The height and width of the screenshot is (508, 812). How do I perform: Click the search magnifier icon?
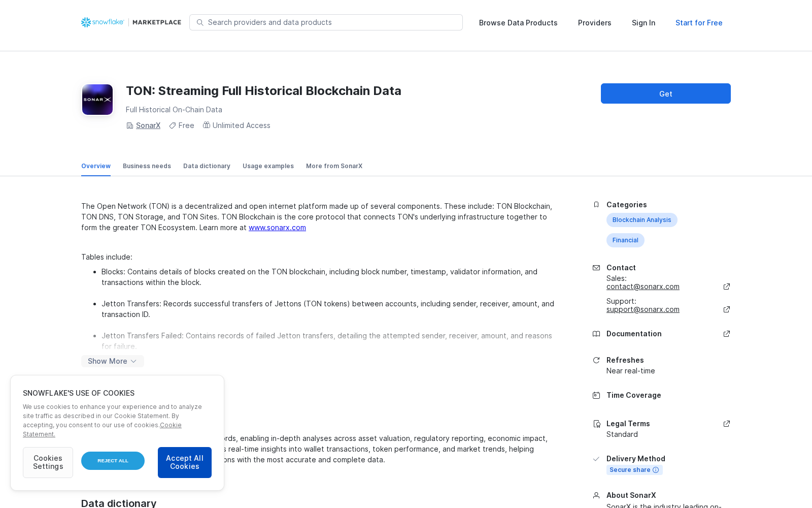coord(200,22)
